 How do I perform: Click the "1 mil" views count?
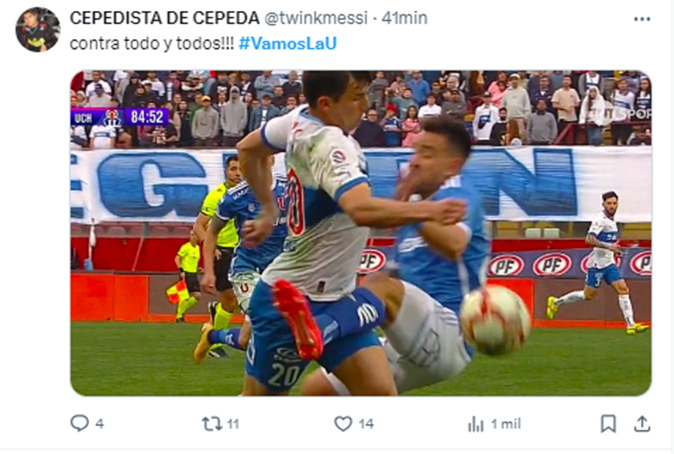[x=506, y=424]
